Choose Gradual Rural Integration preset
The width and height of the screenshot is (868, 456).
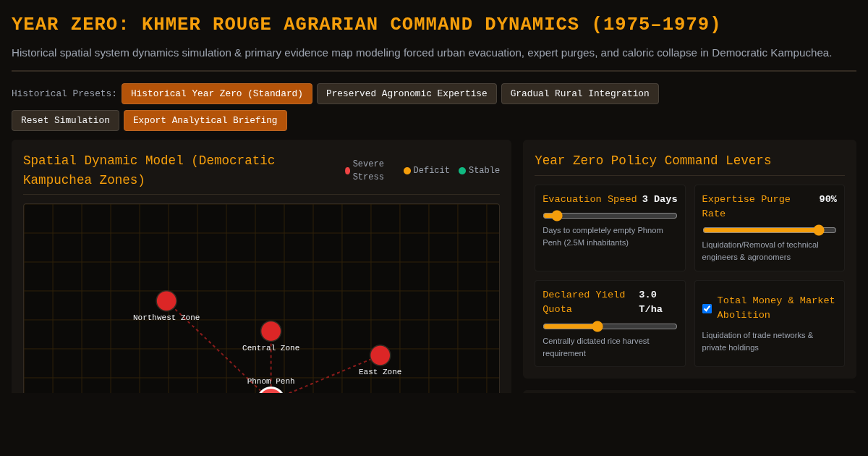(580, 93)
